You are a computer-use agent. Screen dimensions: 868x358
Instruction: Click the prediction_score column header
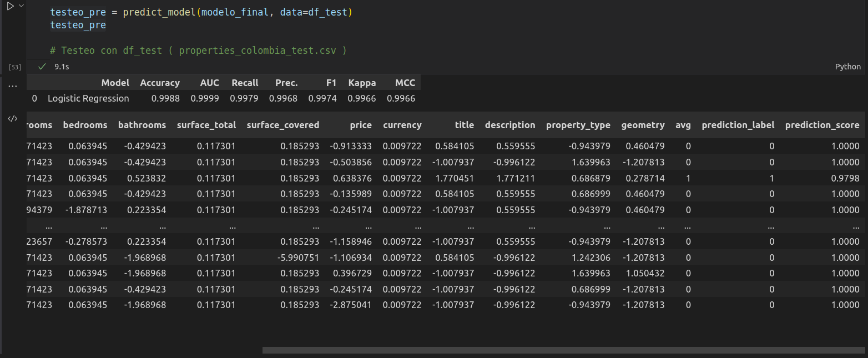(x=822, y=125)
